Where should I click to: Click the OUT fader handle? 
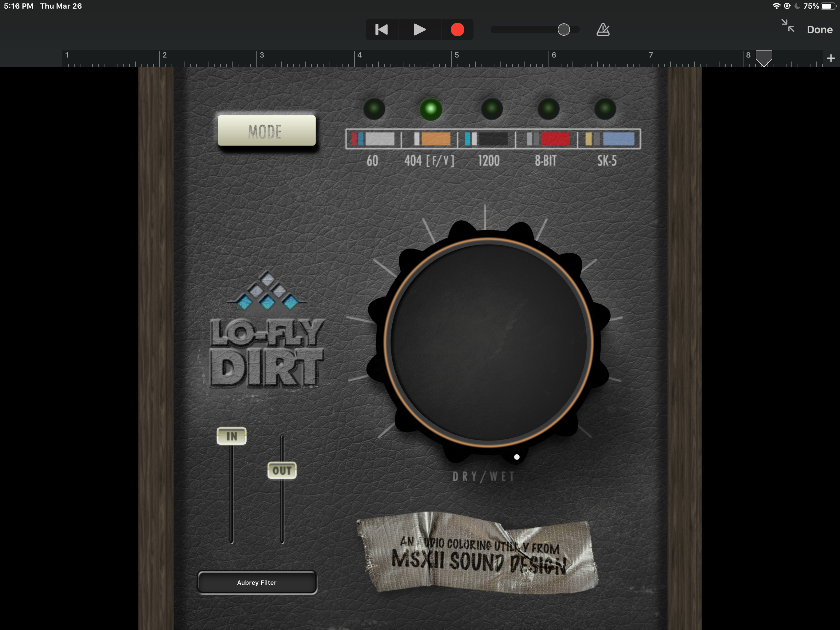tap(282, 470)
